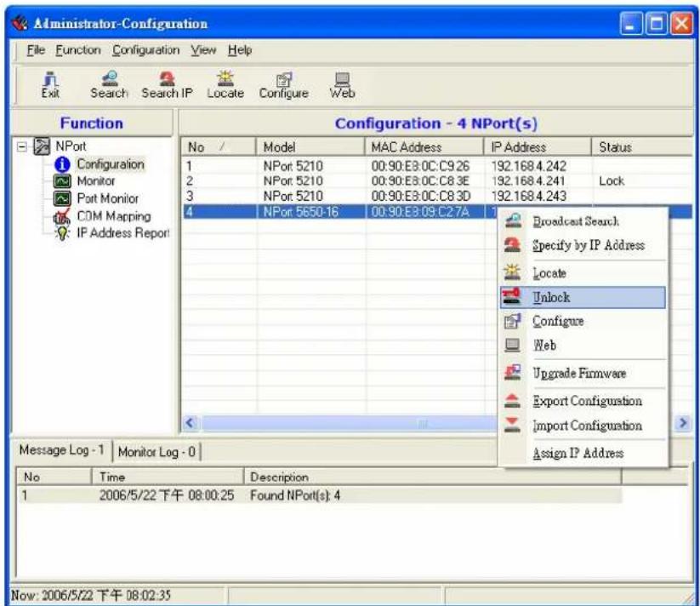The height and width of the screenshot is (606, 700).
Task: Minimize the Administrator-Configuration window
Action: click(631, 23)
